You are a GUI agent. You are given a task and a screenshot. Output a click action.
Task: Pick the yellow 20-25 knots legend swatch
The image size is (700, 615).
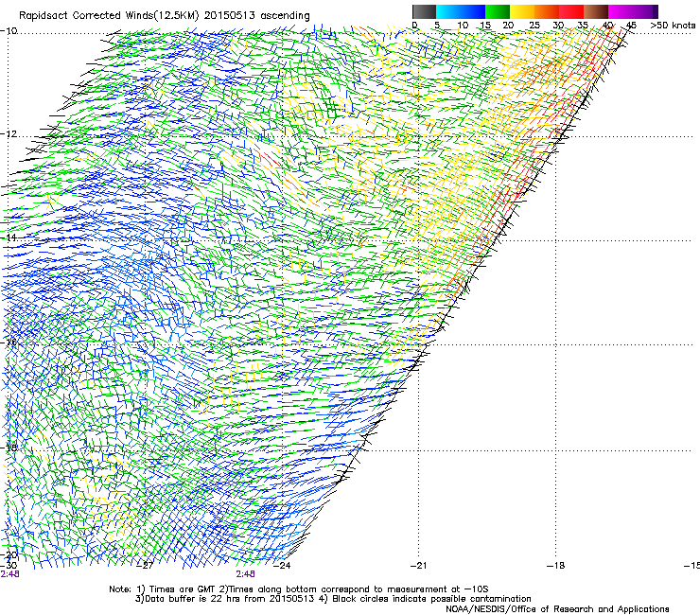pyautogui.click(x=522, y=11)
